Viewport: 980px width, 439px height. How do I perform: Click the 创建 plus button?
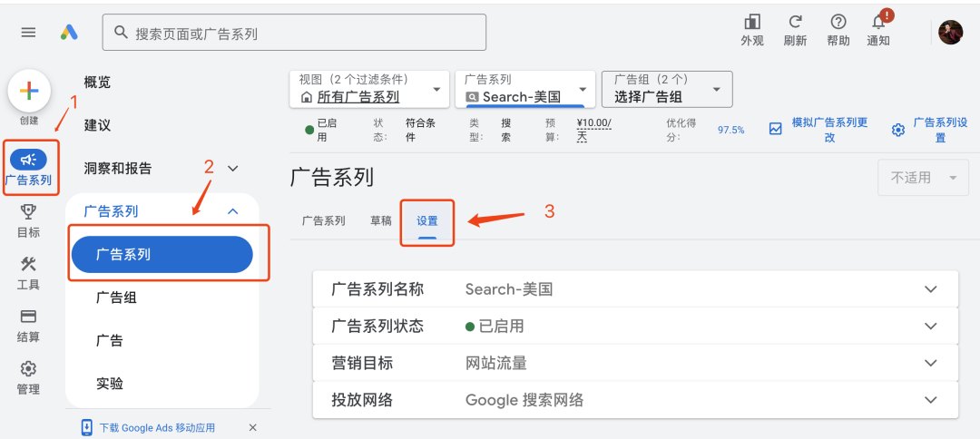coord(29,91)
